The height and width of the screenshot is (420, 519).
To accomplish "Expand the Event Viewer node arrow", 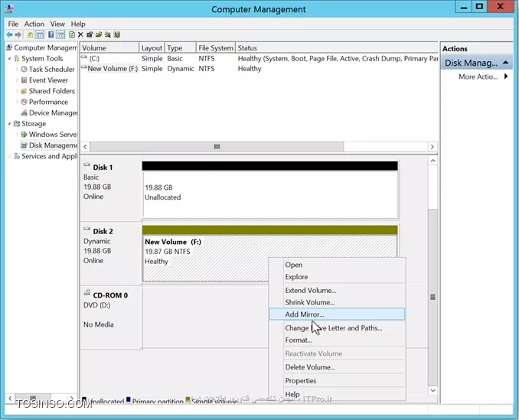I will [x=17, y=80].
